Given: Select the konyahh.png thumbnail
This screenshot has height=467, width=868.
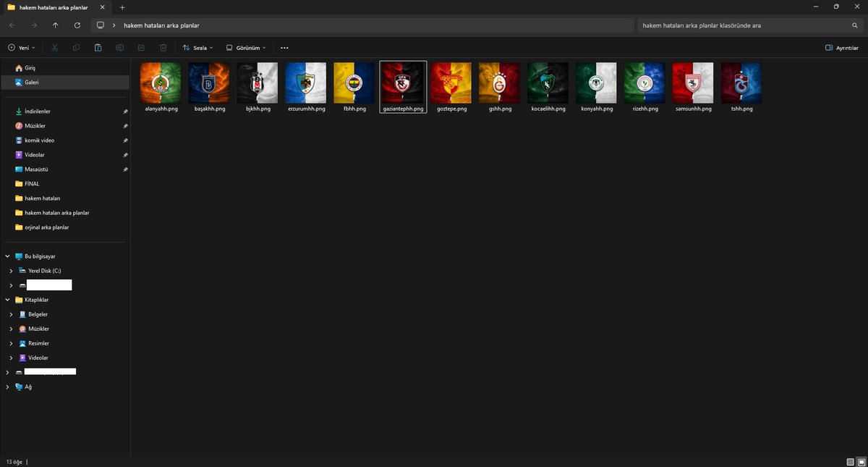Looking at the screenshot, I should [x=597, y=83].
